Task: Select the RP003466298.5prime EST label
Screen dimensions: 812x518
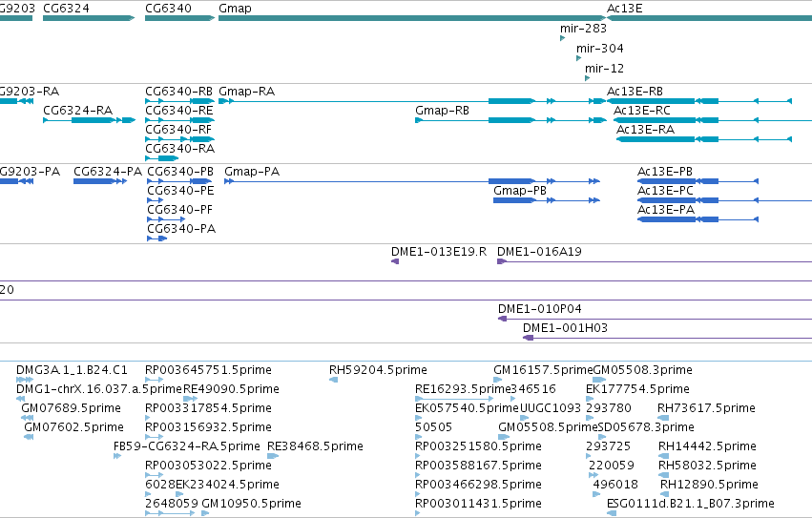Action: 478,485
